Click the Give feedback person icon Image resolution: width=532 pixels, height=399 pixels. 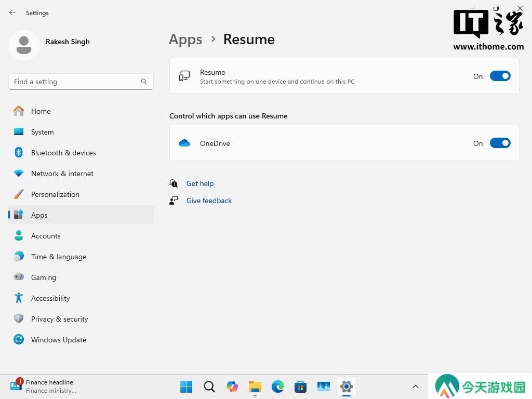coord(174,201)
